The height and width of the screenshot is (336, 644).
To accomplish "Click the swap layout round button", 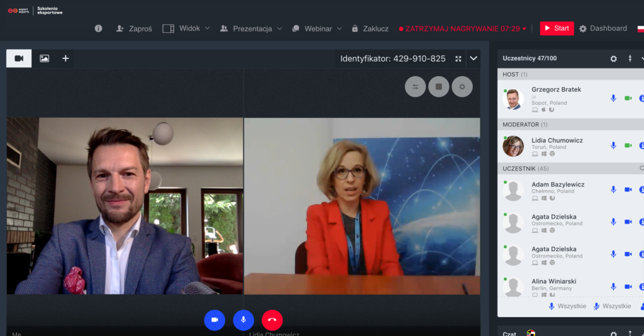I will point(415,87).
